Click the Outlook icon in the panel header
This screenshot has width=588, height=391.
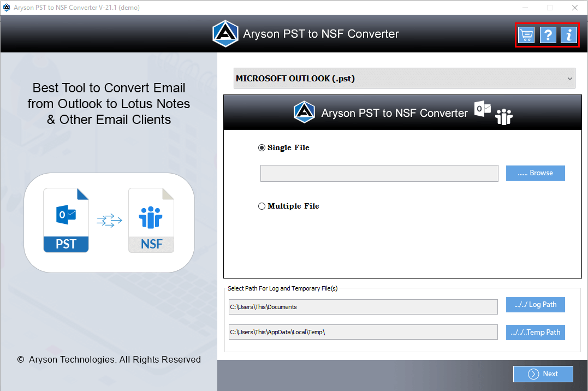483,109
